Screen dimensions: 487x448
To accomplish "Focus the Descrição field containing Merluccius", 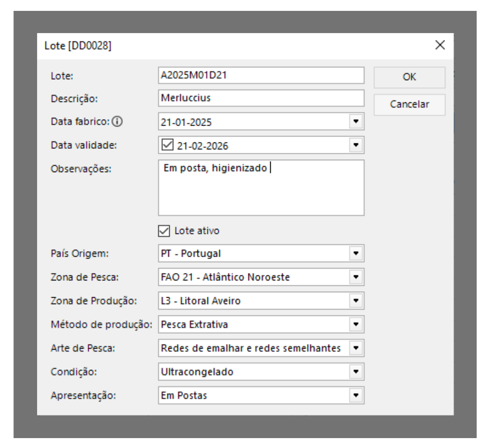I will pos(261,98).
